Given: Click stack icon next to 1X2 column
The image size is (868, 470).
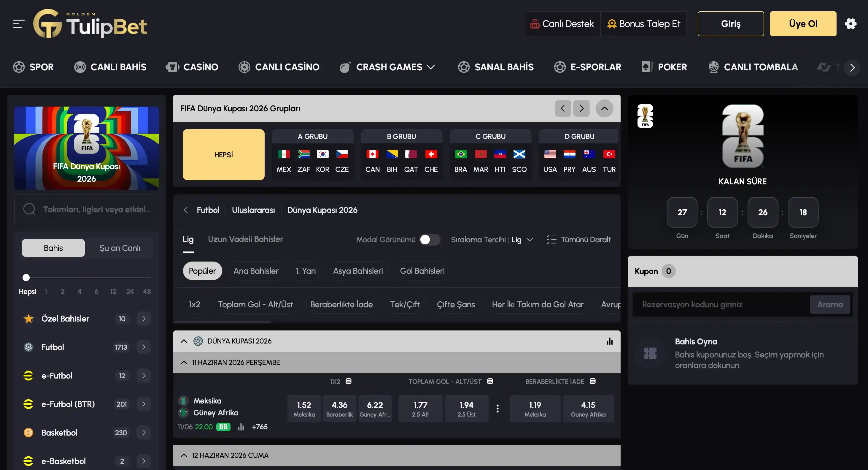Looking at the screenshot, I should coord(348,381).
